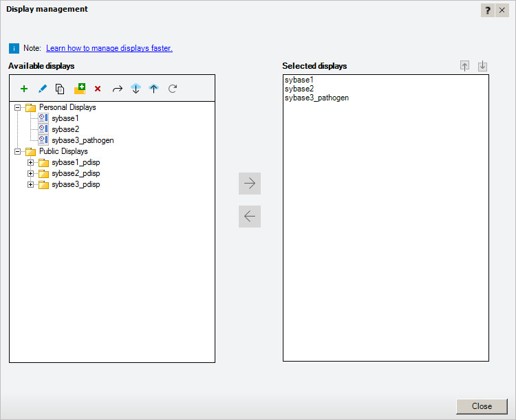Click the red X delete icon

98,89
